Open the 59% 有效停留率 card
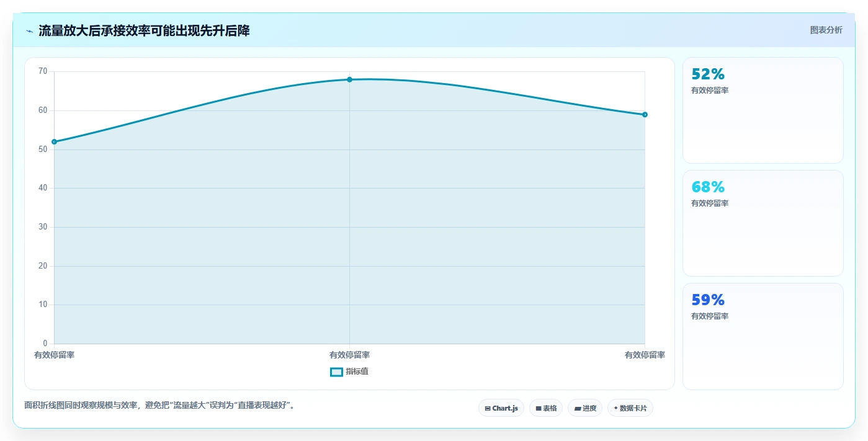The width and height of the screenshot is (868, 441). click(x=763, y=336)
